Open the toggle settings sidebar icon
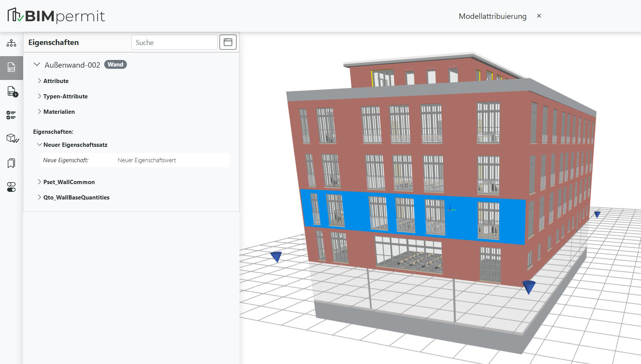This screenshot has height=364, width=641. point(12,187)
